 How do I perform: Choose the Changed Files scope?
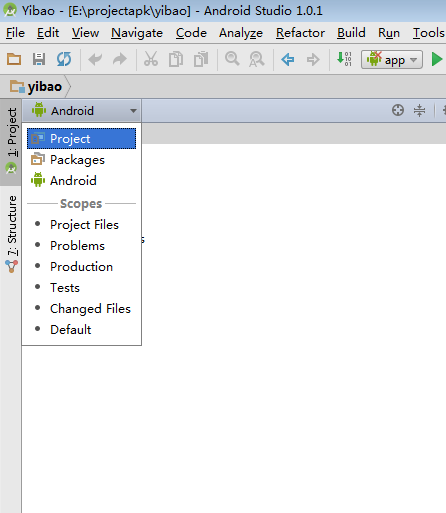click(x=82, y=309)
